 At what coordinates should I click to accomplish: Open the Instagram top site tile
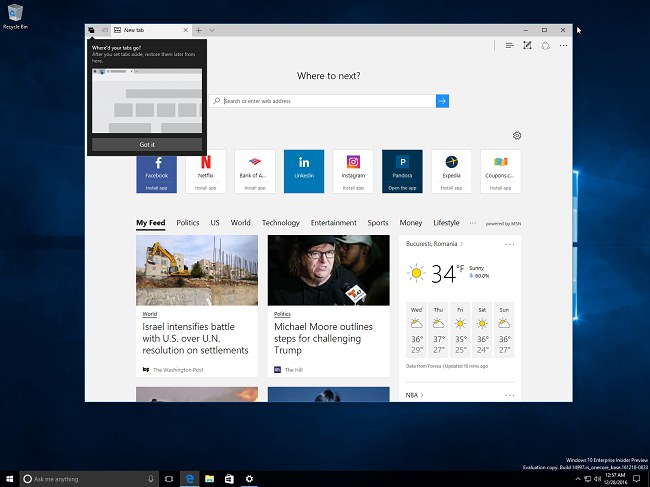[x=353, y=171]
